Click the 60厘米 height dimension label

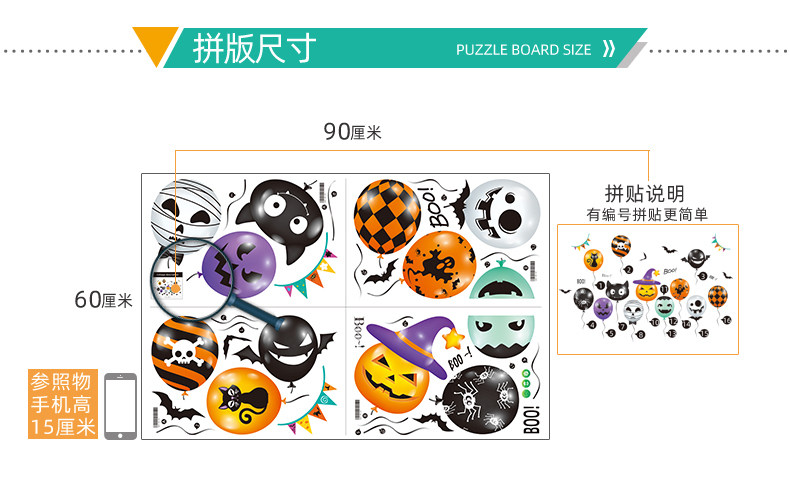point(103,300)
